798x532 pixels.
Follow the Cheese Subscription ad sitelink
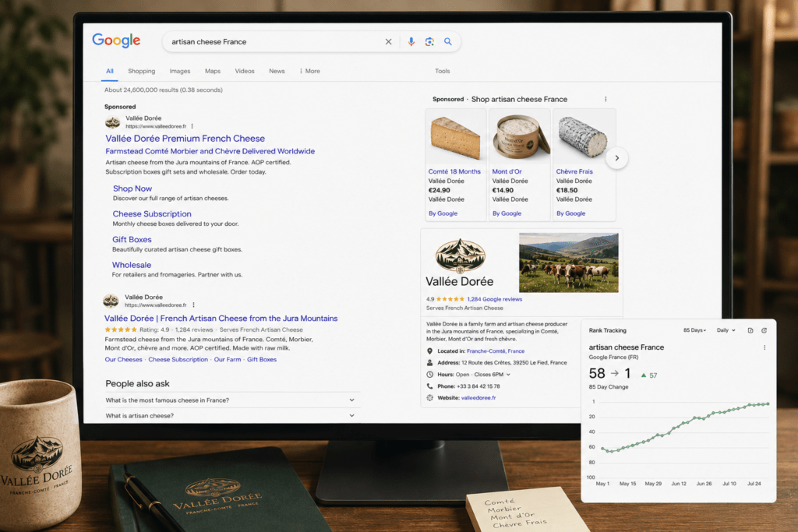(152, 213)
